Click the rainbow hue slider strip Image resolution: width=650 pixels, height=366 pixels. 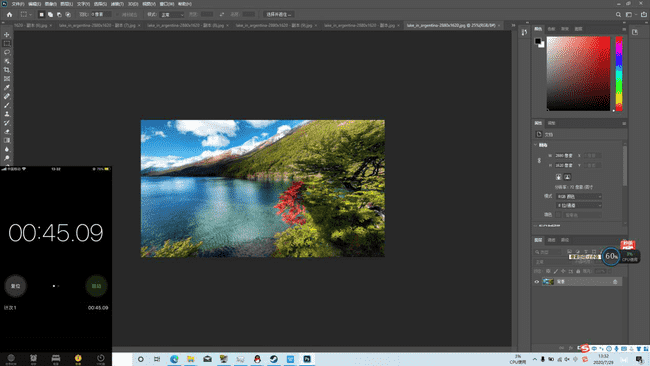pos(619,74)
